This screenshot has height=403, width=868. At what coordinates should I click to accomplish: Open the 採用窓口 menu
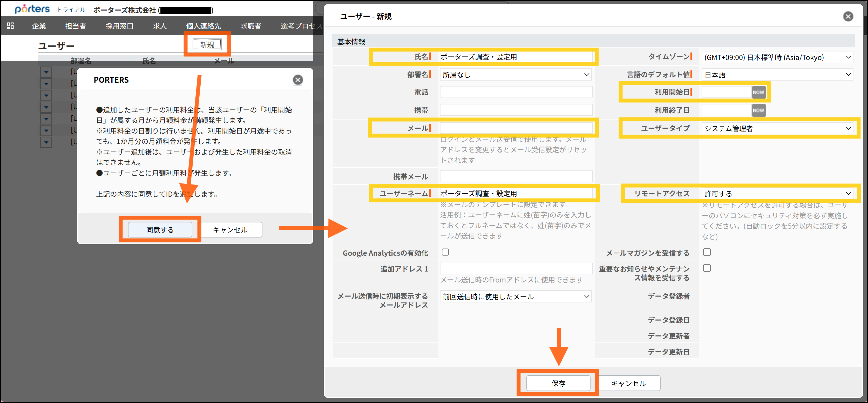(119, 26)
